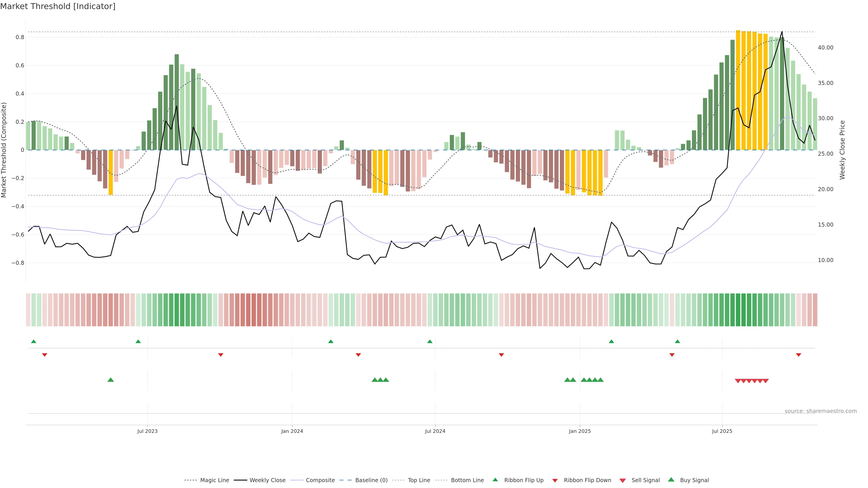Toggle the Top Line legend entry
This screenshot has width=868, height=488.
419,480
